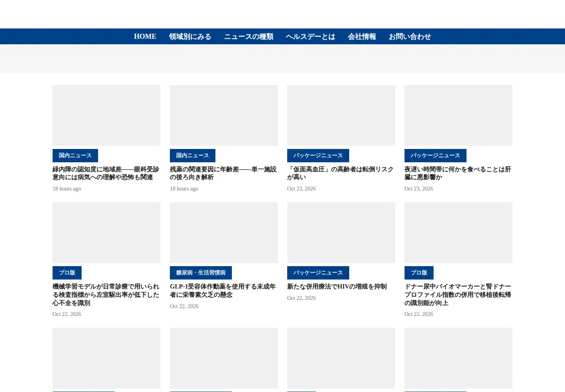
Task: Click 国内ニュース tag above 残薬 article
Action: [193, 156]
